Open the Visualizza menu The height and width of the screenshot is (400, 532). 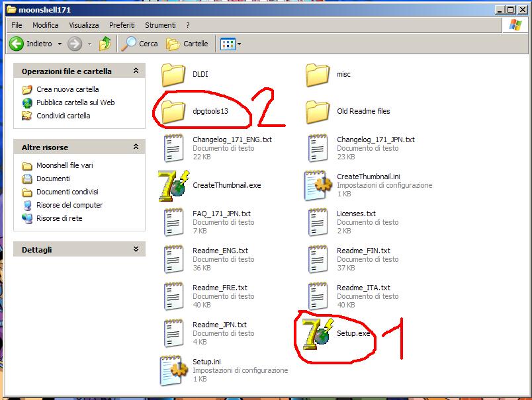[x=84, y=25]
